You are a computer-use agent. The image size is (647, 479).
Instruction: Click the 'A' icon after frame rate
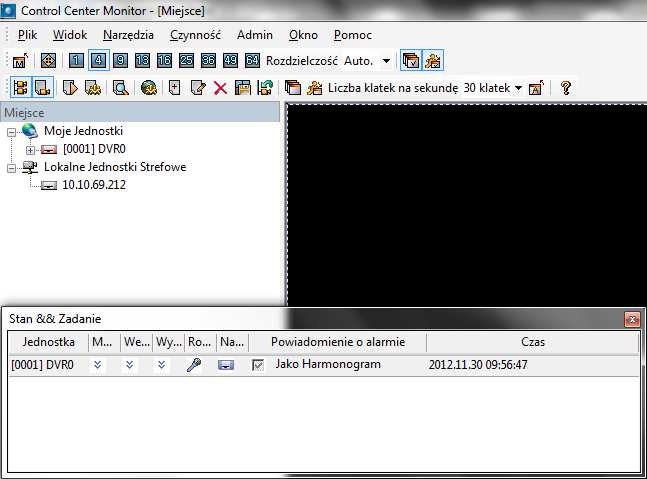[536, 88]
